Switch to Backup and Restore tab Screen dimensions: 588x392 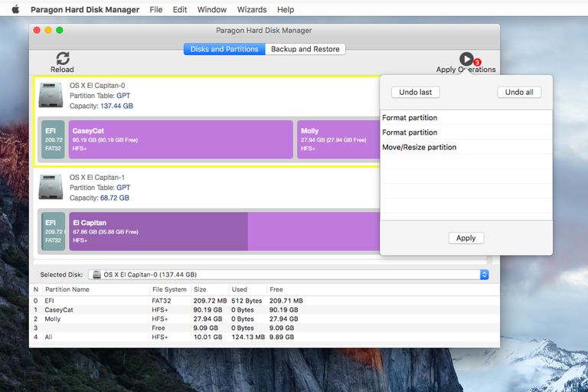(305, 49)
